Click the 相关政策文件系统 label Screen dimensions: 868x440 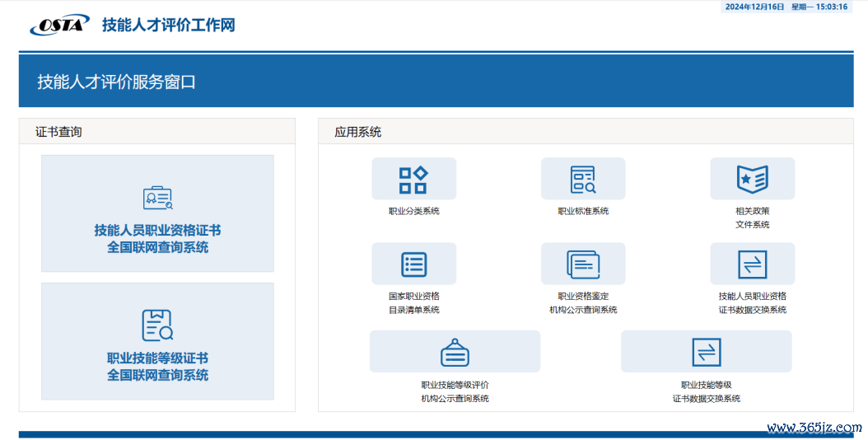pyautogui.click(x=753, y=218)
